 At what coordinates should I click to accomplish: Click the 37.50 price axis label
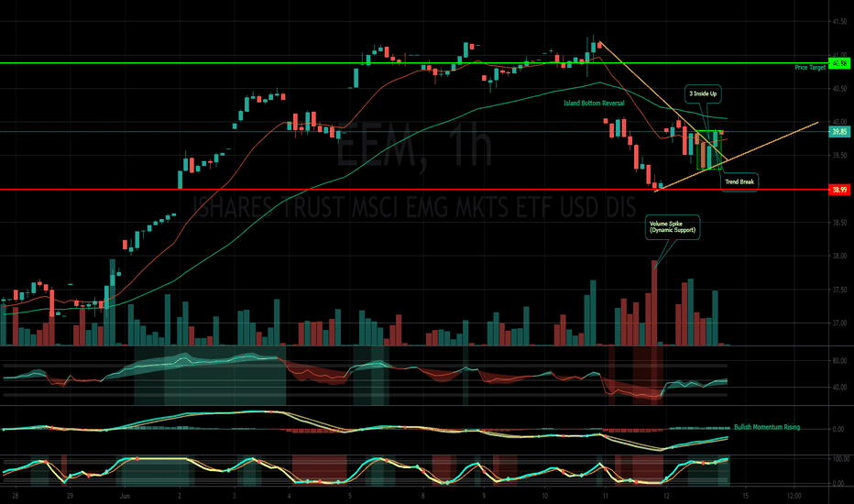838,290
